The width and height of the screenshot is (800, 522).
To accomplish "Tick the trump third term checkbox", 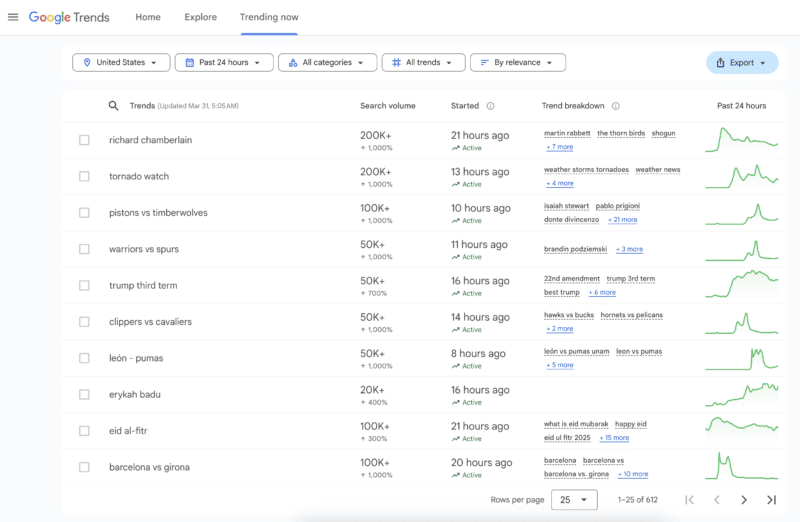I will pos(84,285).
